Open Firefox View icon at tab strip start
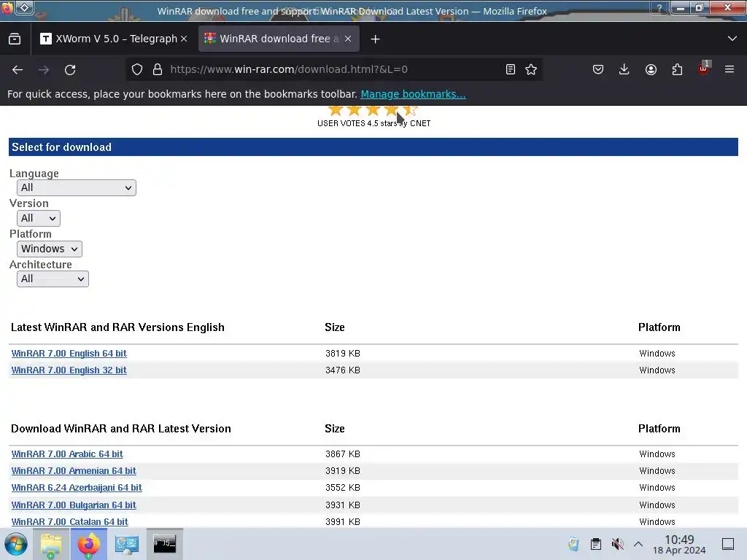Image resolution: width=747 pixels, height=560 pixels. point(15,39)
